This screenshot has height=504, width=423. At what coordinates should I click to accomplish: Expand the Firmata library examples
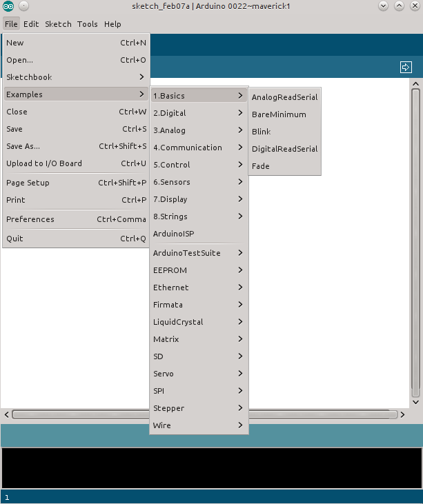point(199,305)
